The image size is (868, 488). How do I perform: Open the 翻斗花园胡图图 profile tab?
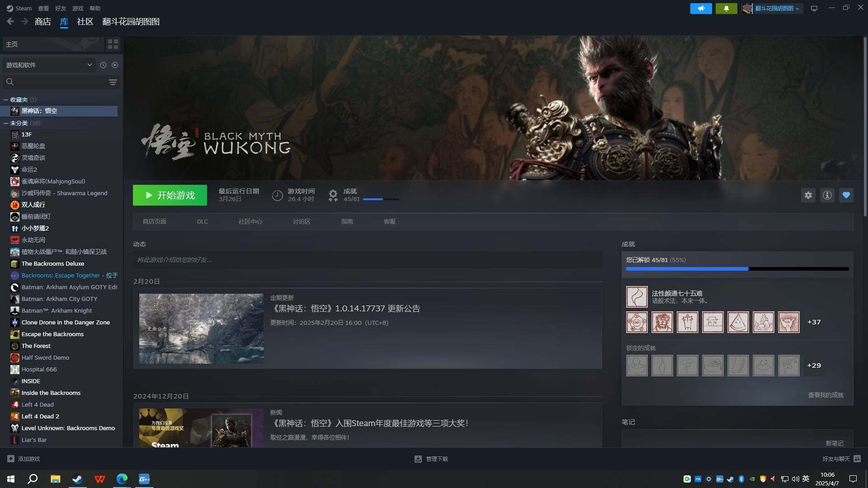pos(131,22)
